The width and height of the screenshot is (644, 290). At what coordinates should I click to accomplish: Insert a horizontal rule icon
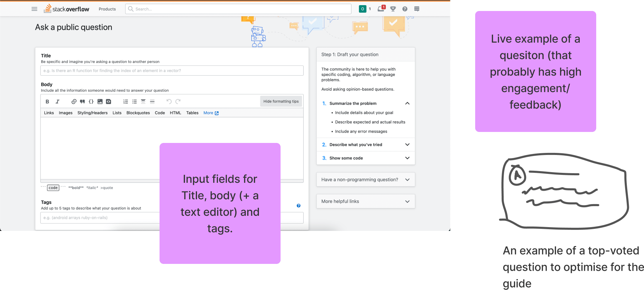tap(152, 101)
